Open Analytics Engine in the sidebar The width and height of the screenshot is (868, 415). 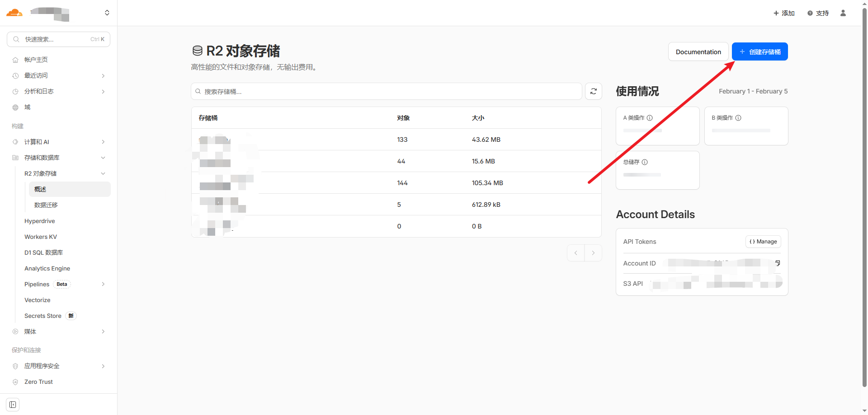pos(47,268)
